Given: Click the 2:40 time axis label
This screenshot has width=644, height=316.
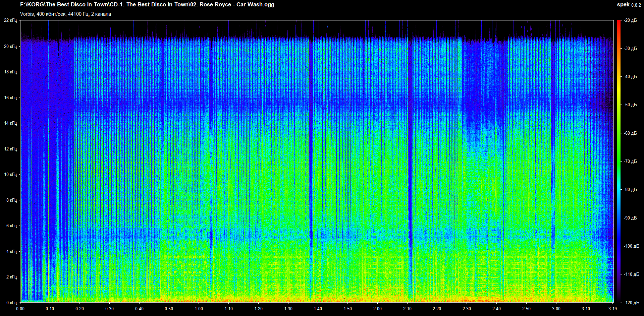Looking at the screenshot, I should 497,309.
